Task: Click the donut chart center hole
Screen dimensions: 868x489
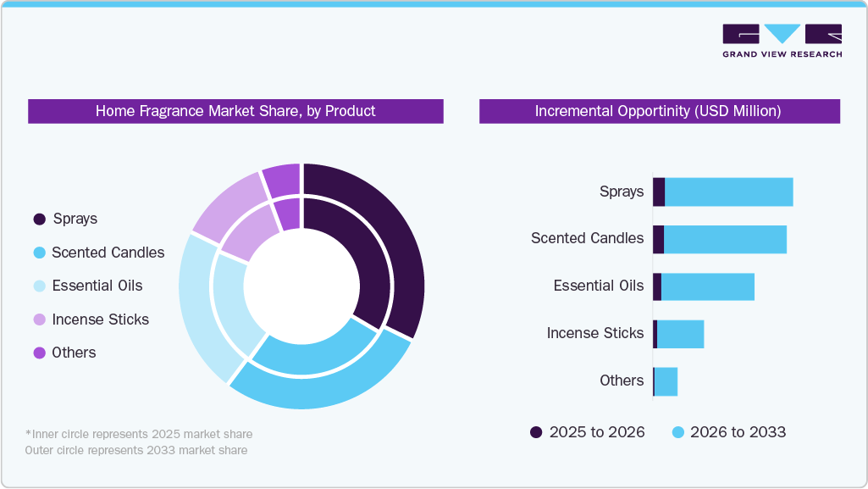Action: click(301, 286)
